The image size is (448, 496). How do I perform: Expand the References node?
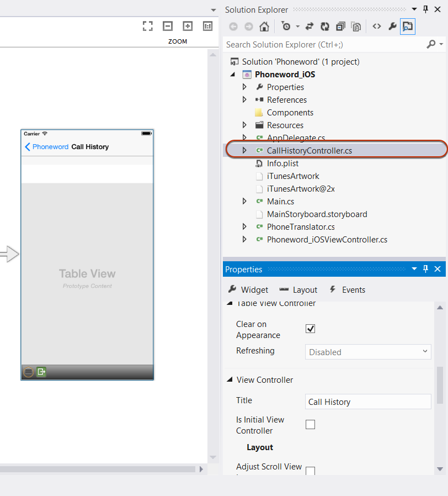point(244,100)
